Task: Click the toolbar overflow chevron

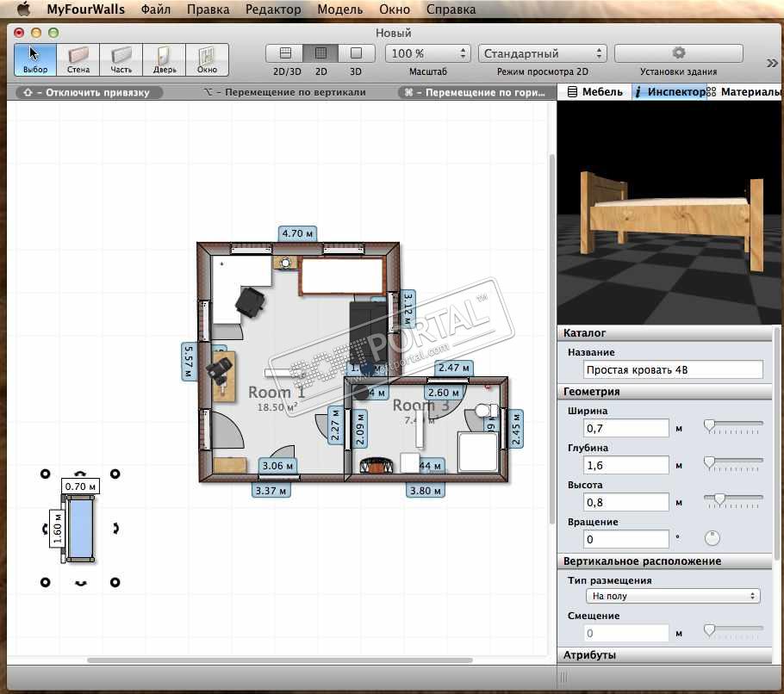Action: coord(772,62)
